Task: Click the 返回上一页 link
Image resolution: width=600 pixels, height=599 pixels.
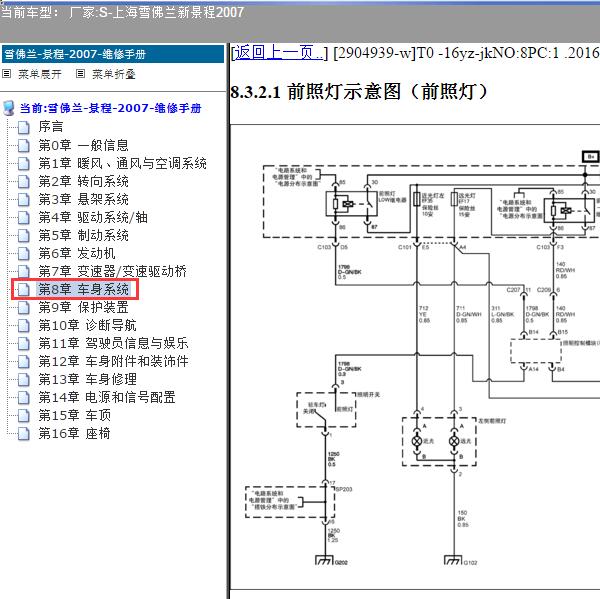Action: (x=280, y=53)
